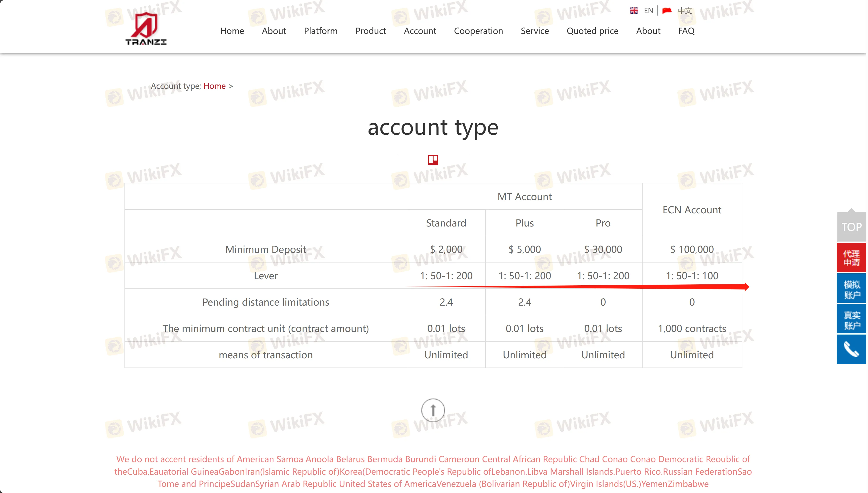868x493 pixels.
Task: Click the $ 2,000 cell
Action: coord(446,250)
